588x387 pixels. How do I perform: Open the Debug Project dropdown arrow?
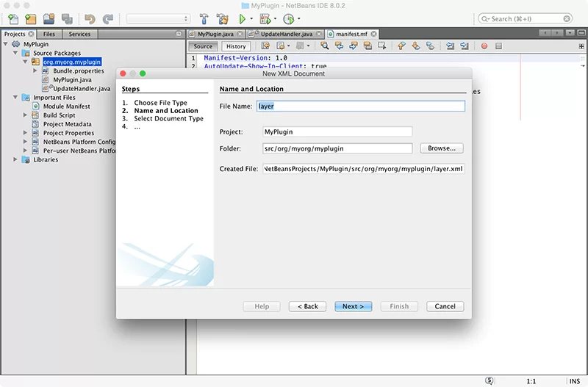[275, 19]
